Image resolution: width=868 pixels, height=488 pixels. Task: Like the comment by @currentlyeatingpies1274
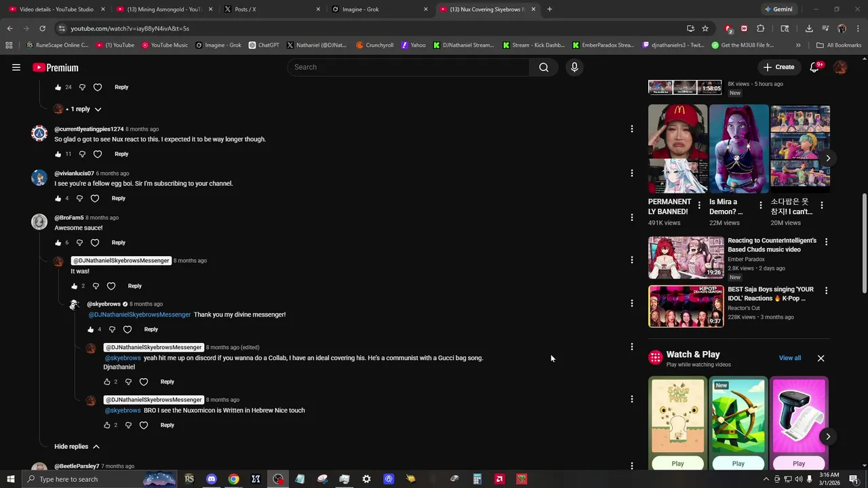pos(58,154)
